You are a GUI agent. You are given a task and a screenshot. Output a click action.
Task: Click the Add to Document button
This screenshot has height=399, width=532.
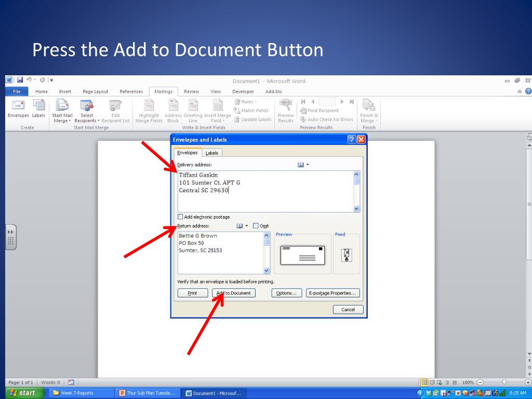click(x=234, y=293)
